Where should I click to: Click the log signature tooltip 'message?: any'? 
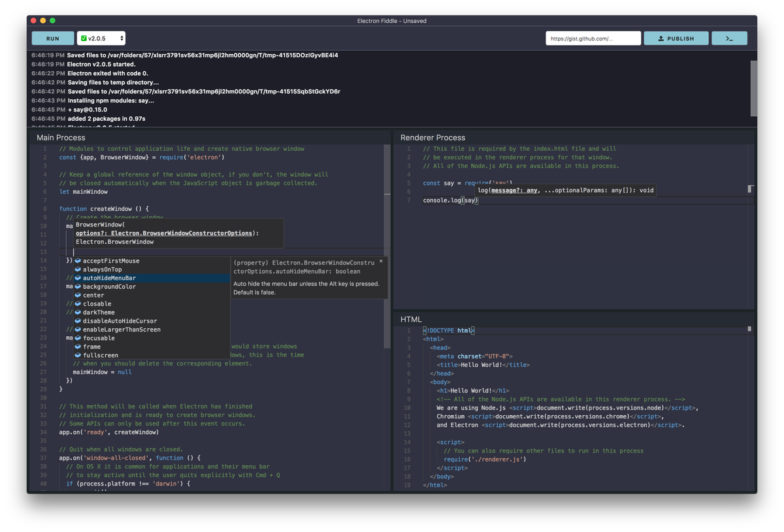point(515,191)
